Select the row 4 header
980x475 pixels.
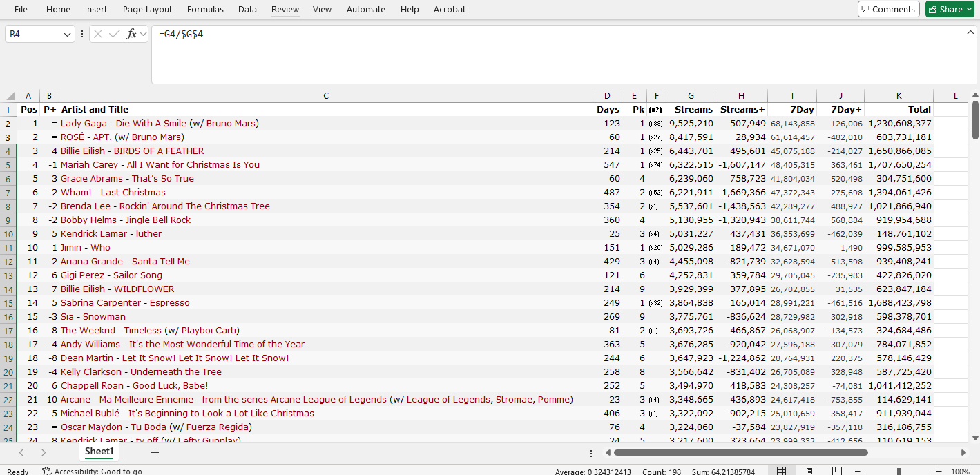point(9,151)
